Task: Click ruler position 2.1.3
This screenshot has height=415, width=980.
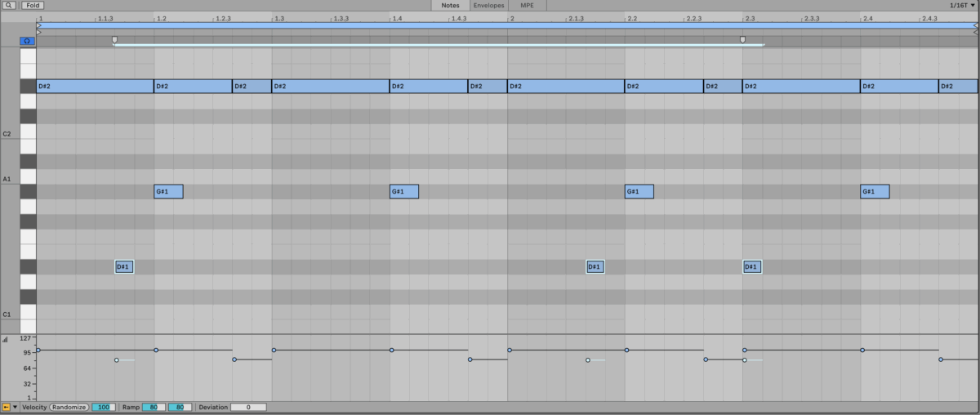Action: (x=576, y=18)
